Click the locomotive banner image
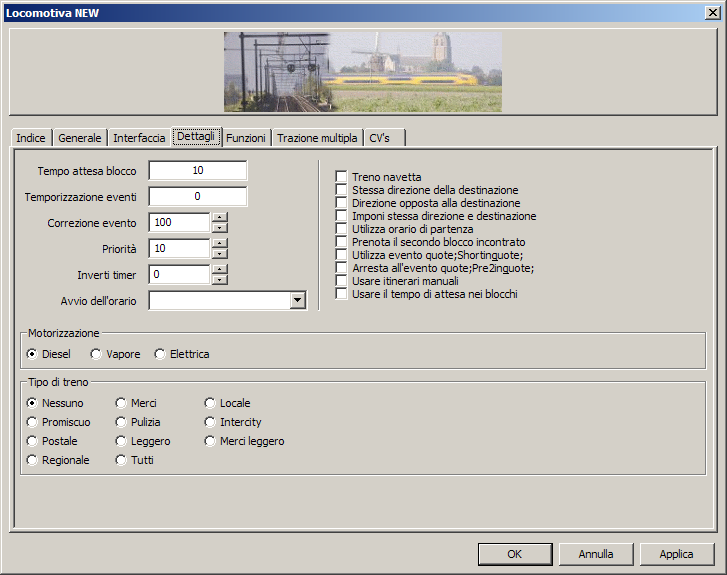This screenshot has height=575, width=727. 362,71
